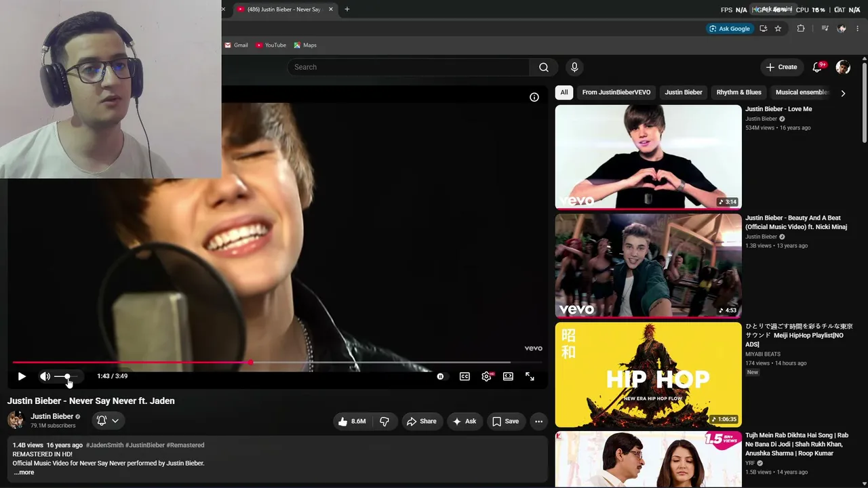Image resolution: width=868 pixels, height=488 pixels.
Task: Switch the player to theater mode
Action: coord(508,376)
